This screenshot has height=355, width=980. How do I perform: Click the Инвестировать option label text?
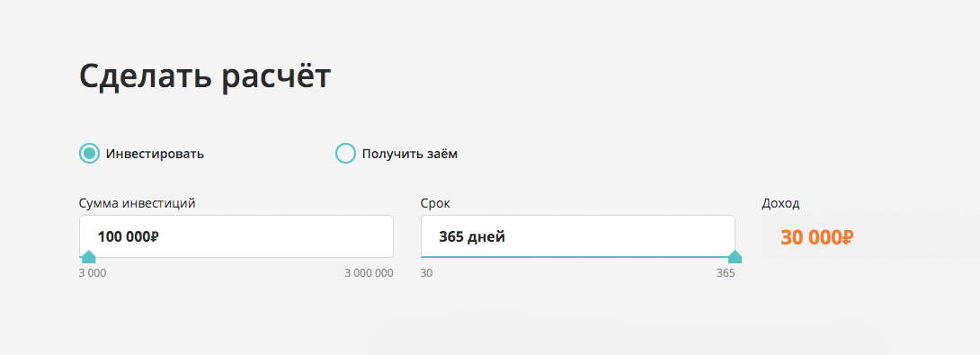click(155, 154)
